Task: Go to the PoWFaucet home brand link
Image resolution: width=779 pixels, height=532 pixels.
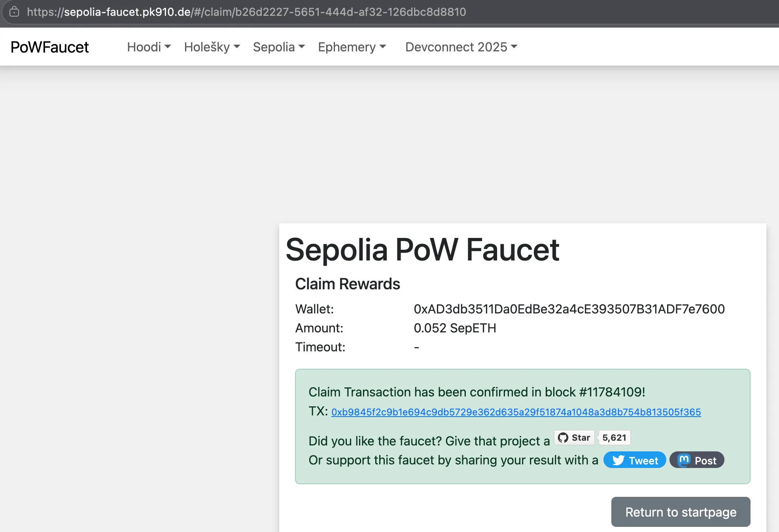Action: [x=50, y=47]
